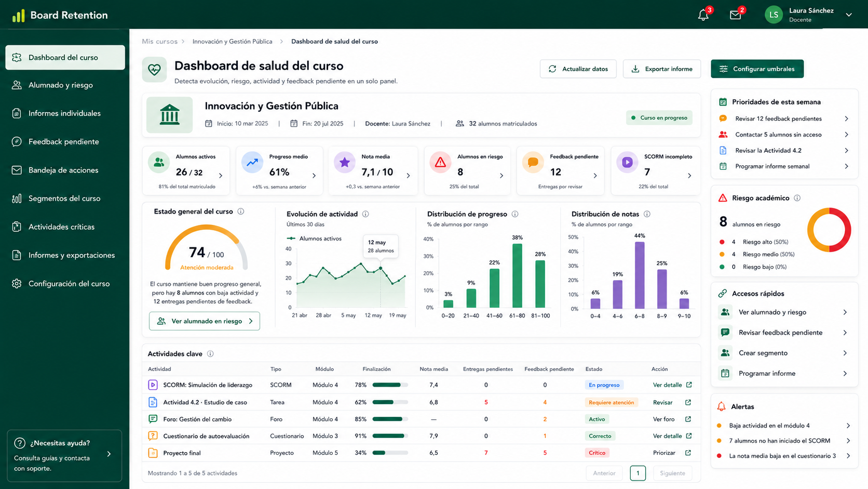Go to Mis cursos breadcrumb
The image size is (868, 489).
(x=159, y=42)
